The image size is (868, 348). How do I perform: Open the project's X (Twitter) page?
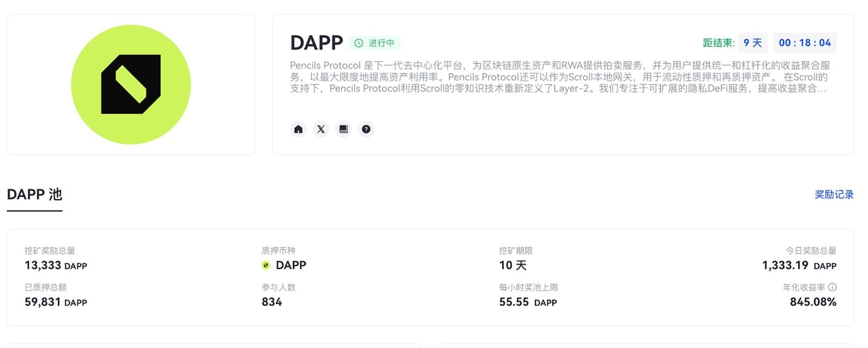(x=321, y=130)
